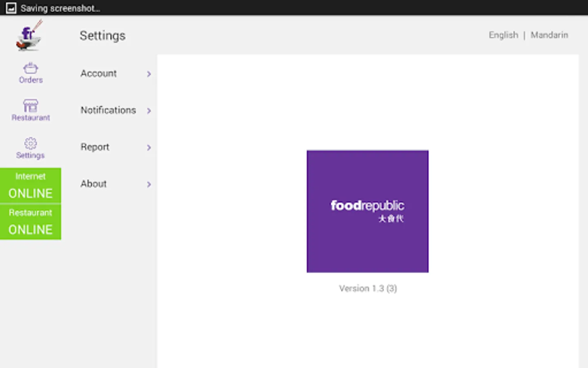
Task: Open the Restaurant section via its storefront icon
Action: (x=31, y=105)
